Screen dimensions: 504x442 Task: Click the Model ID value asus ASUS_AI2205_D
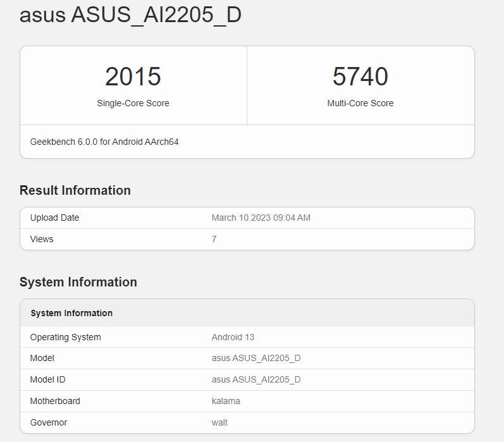coord(256,379)
